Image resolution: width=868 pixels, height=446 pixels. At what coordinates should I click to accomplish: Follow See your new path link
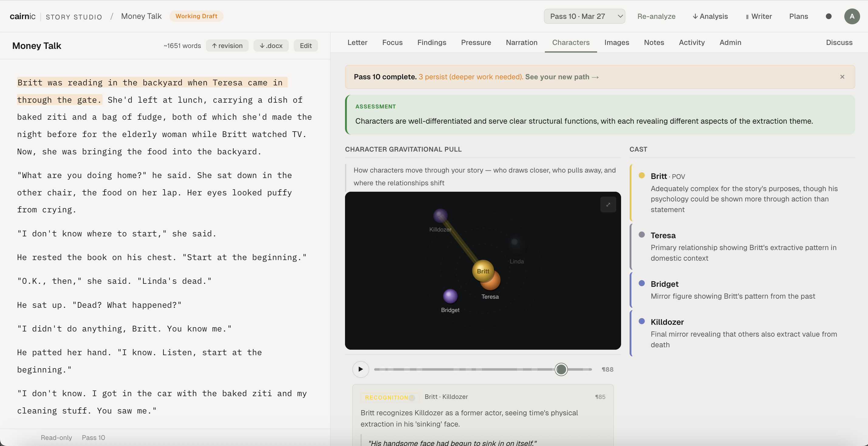coord(561,77)
